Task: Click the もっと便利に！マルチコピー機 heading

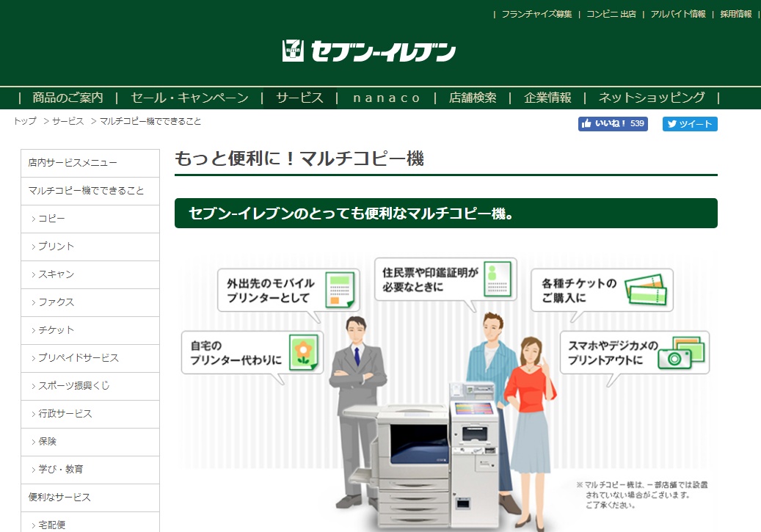Action: [x=299, y=158]
